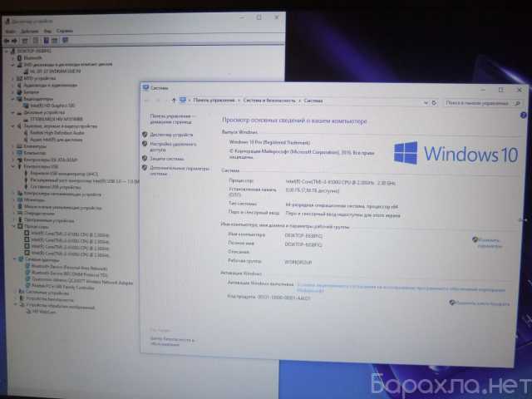532x399 pixels.
Task: Open Действие menu in Device Manager
Action: point(30,32)
